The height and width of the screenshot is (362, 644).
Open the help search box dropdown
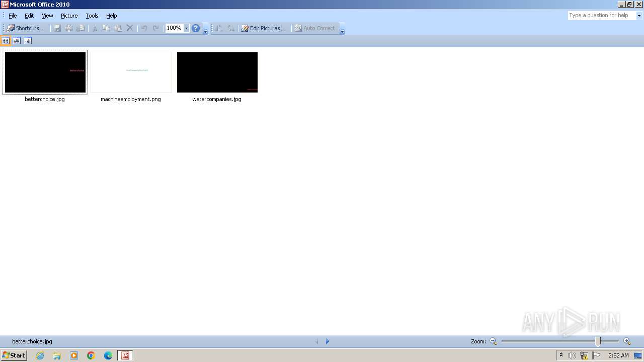click(x=639, y=16)
